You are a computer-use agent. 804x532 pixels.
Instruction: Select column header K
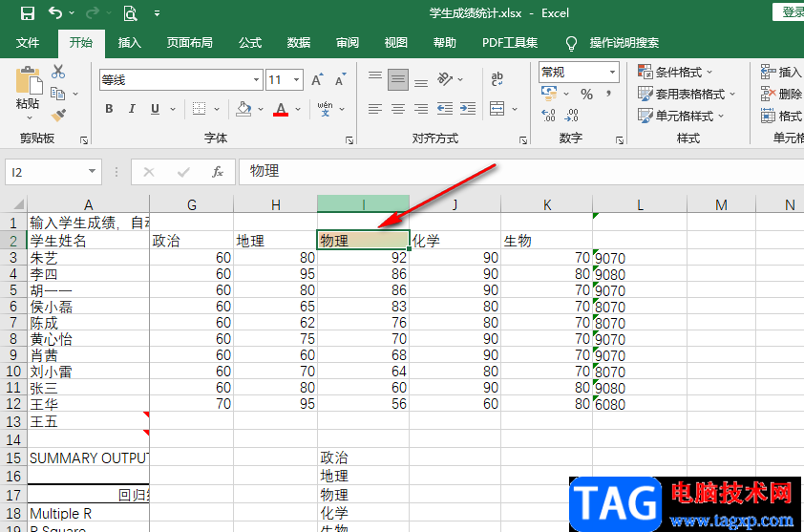click(546, 205)
